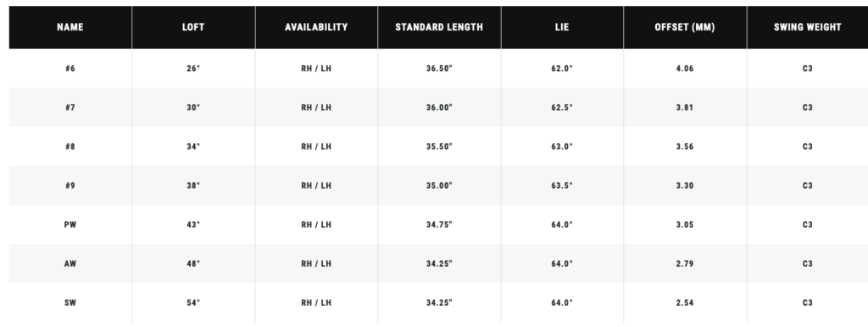Image resolution: width=868 pixels, height=327 pixels.
Task: Click the OFFSET (MM) column header
Action: [x=685, y=27]
